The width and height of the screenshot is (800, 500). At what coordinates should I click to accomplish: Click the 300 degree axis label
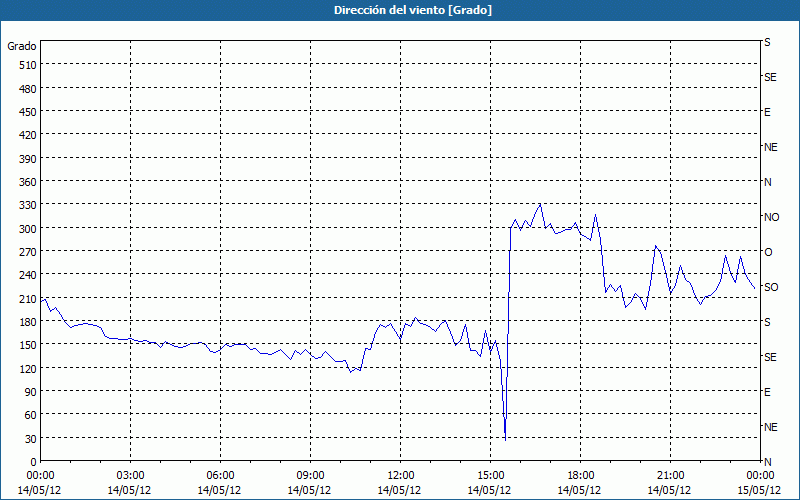coord(28,229)
